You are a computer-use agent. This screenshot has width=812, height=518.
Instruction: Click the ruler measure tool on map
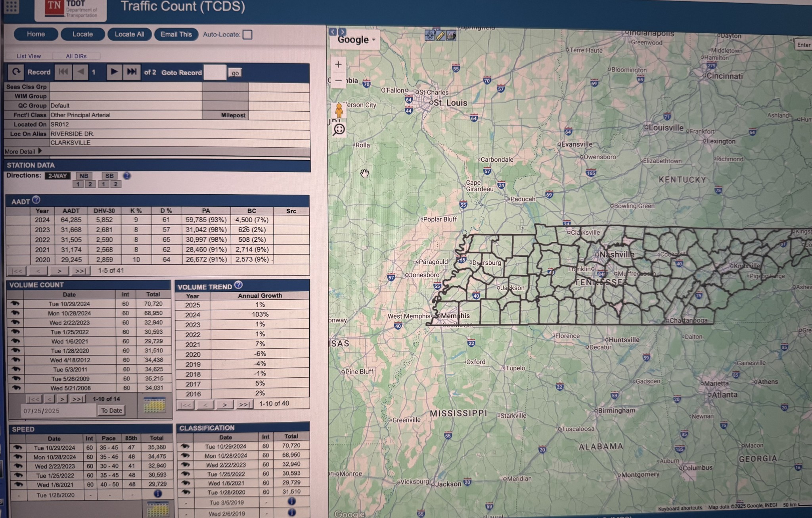440,36
